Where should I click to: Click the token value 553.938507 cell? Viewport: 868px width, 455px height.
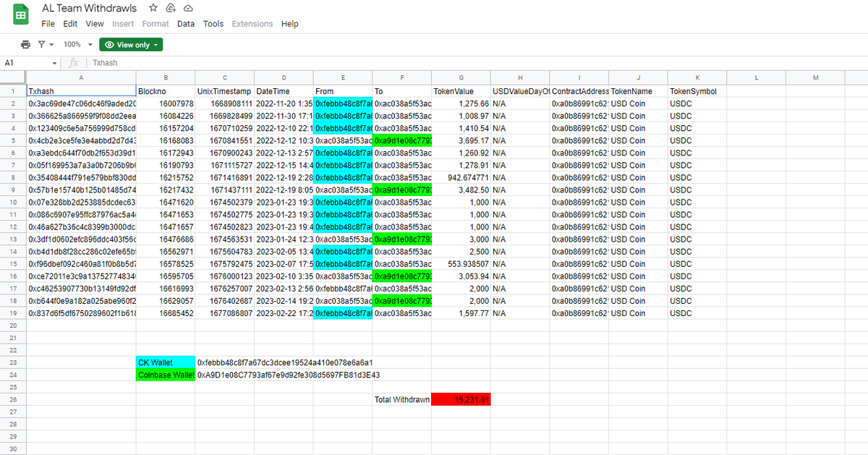(461, 264)
